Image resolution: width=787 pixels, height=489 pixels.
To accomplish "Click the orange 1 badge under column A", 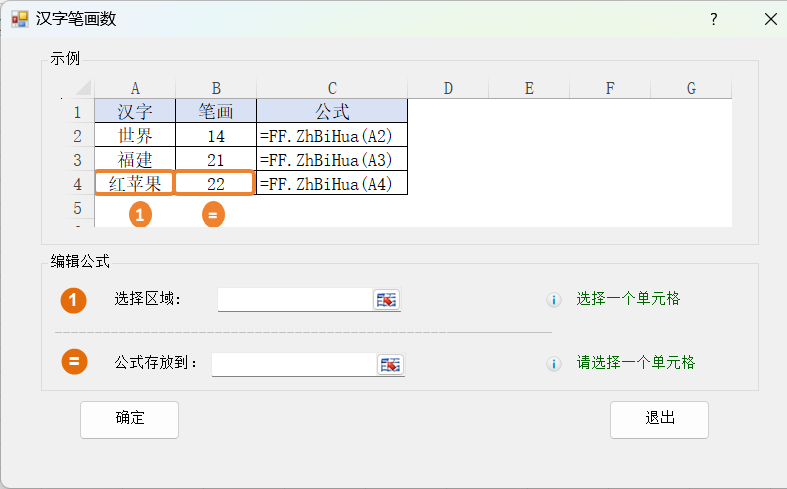I will pyautogui.click(x=141, y=214).
